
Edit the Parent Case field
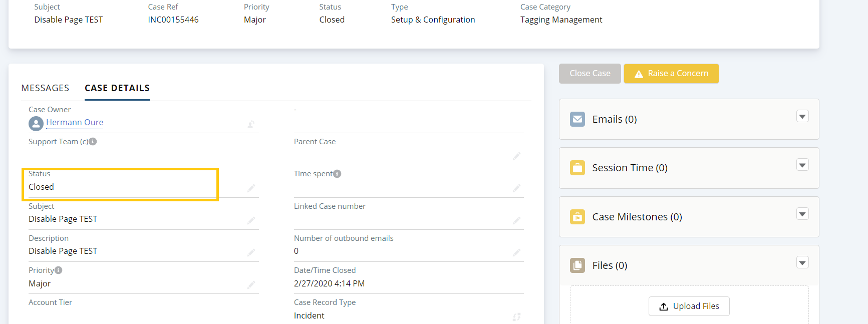[516, 156]
